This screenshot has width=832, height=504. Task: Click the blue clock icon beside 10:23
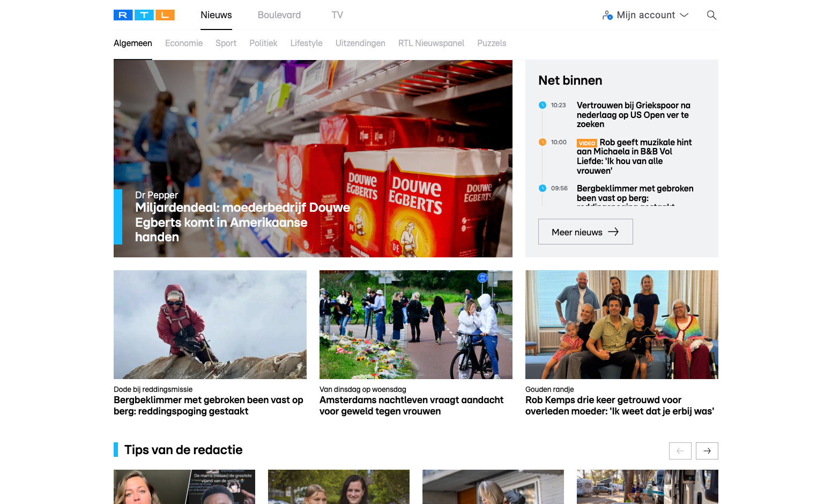click(543, 105)
